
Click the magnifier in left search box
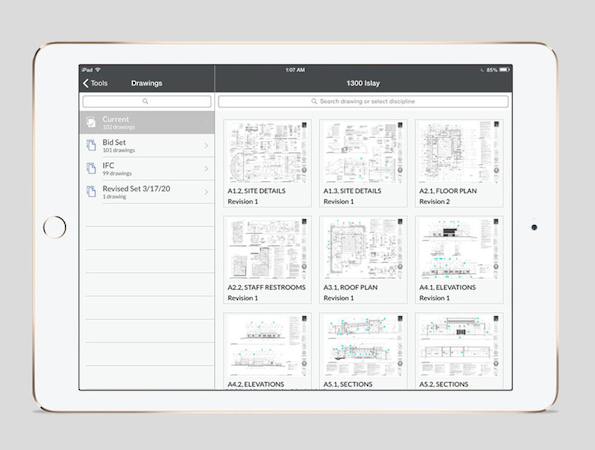tap(145, 101)
